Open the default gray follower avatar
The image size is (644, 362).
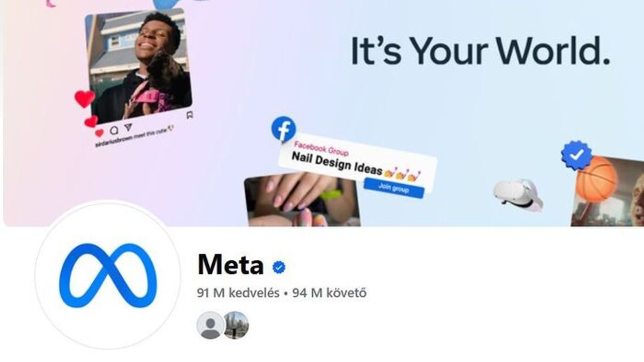pyautogui.click(x=210, y=325)
